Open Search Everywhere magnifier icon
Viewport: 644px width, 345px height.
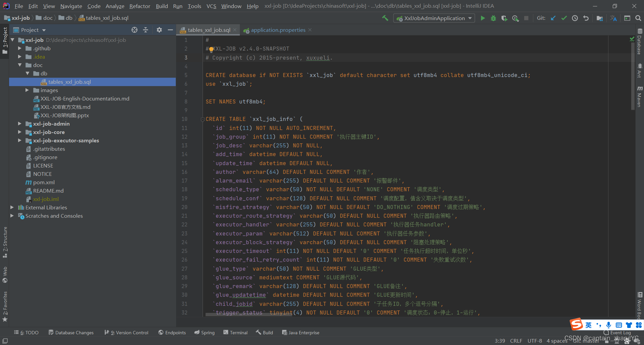638,18
